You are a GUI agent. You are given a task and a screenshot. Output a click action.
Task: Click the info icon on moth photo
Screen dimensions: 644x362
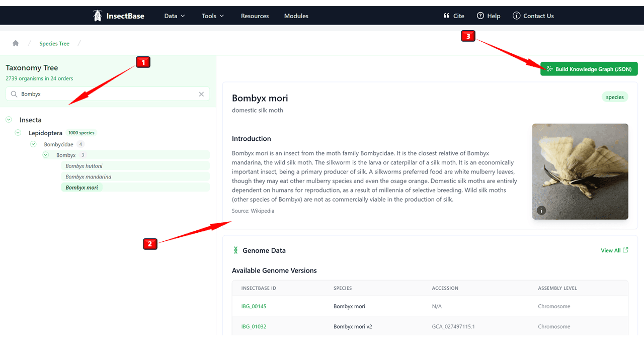pyautogui.click(x=541, y=211)
